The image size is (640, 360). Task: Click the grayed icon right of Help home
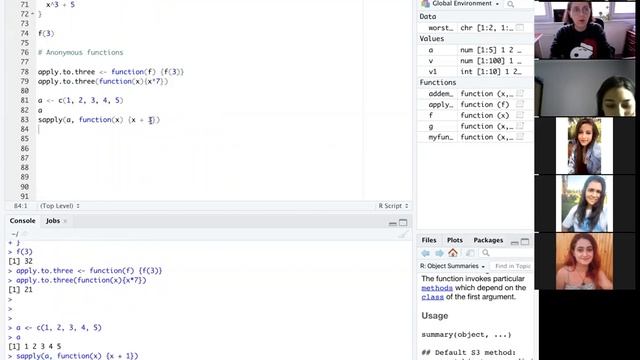tap(470, 253)
